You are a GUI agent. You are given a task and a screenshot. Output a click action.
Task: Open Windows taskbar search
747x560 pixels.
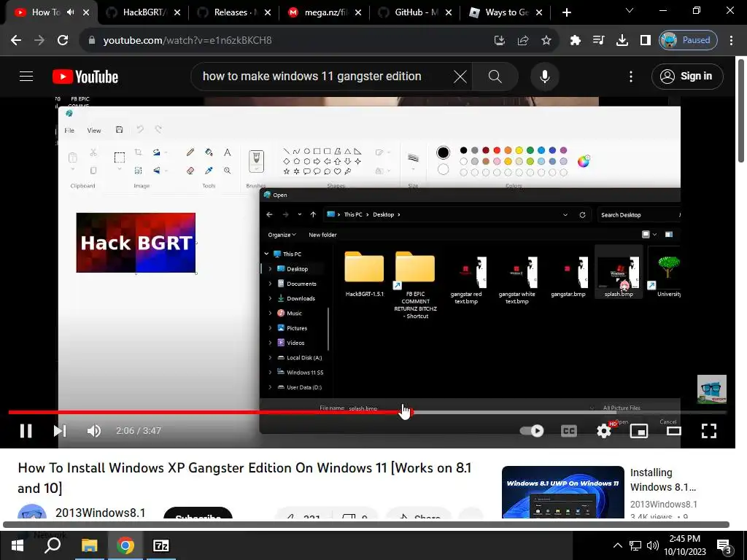coord(53,545)
